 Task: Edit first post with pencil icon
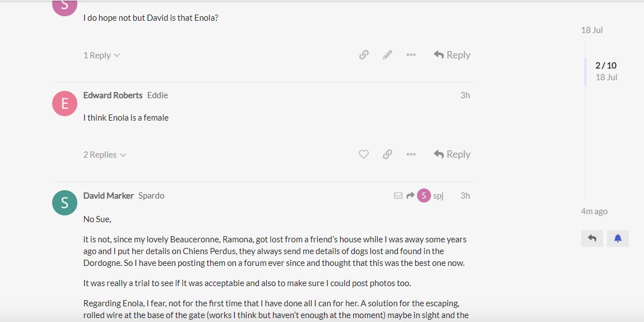tap(387, 54)
